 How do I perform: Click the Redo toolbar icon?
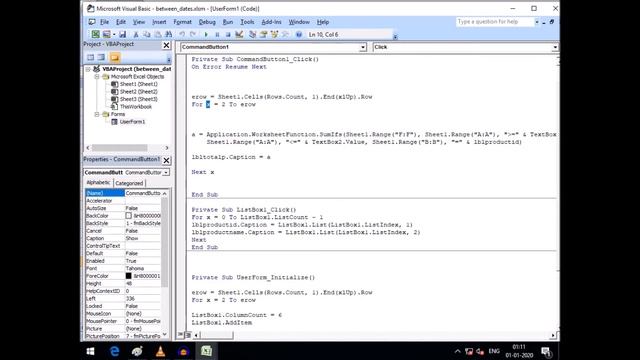pyautogui.click(x=193, y=35)
